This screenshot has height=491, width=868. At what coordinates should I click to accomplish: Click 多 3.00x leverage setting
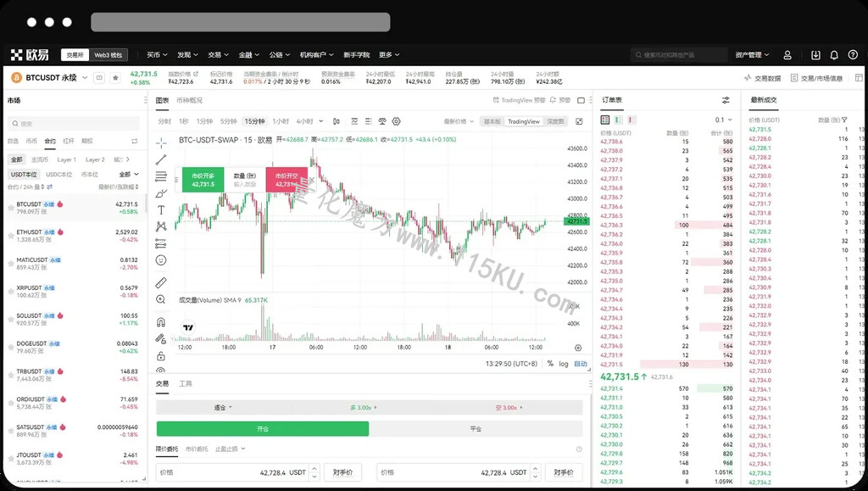point(363,407)
